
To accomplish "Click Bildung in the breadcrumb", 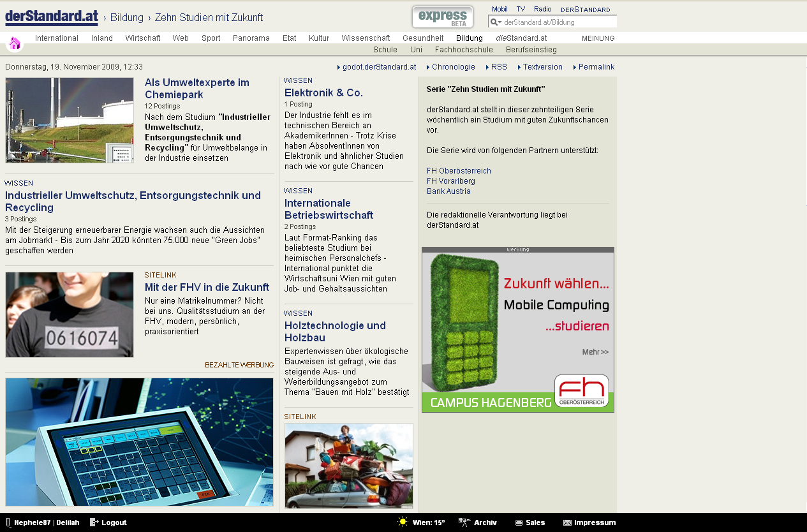I will click(x=127, y=18).
